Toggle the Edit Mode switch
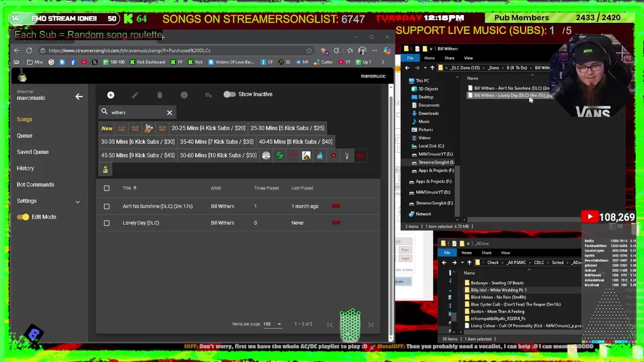Viewport: 644px width, 362px height. pos(23,217)
